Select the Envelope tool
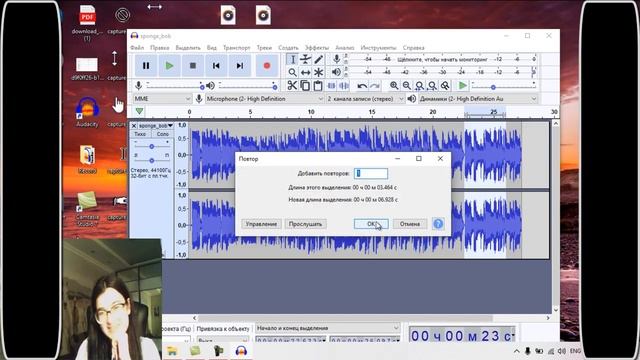Viewport: 640px width, 360px height. (305, 59)
